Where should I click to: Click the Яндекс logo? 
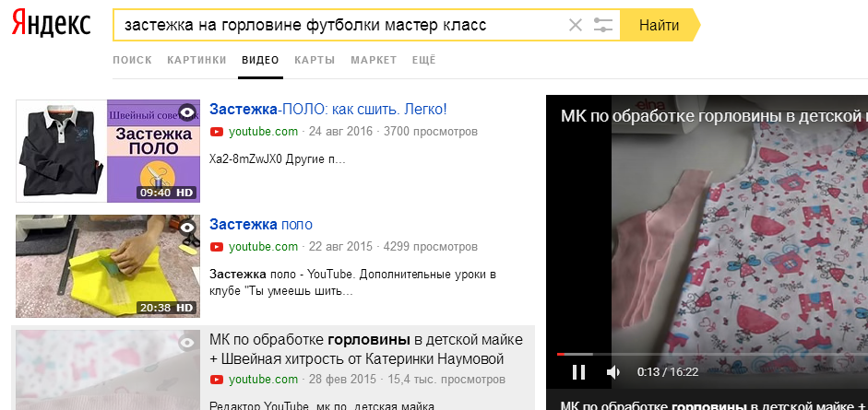coord(52,24)
